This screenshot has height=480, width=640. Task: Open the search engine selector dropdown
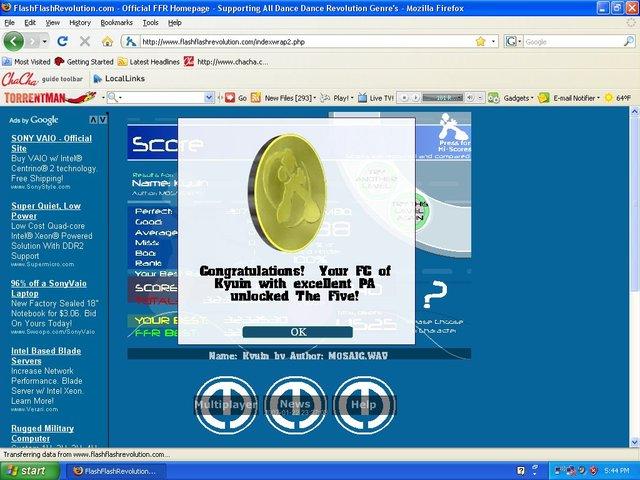tap(513, 41)
